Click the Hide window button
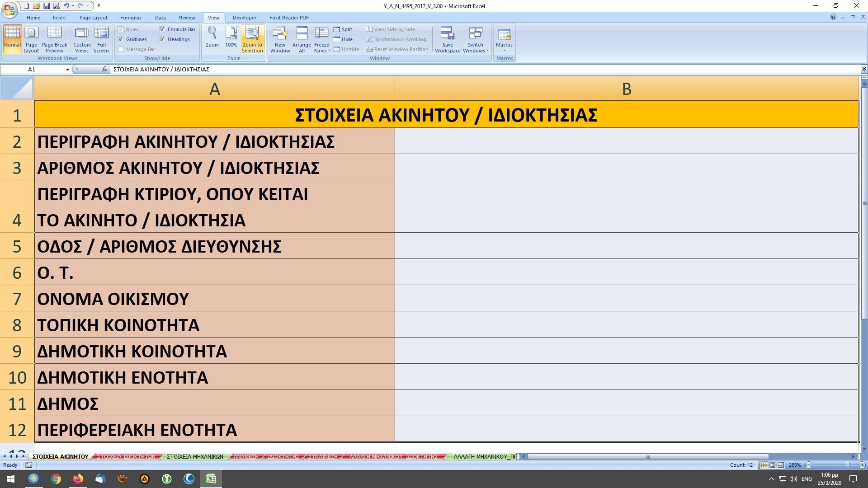This screenshot has height=488, width=868. (x=343, y=39)
